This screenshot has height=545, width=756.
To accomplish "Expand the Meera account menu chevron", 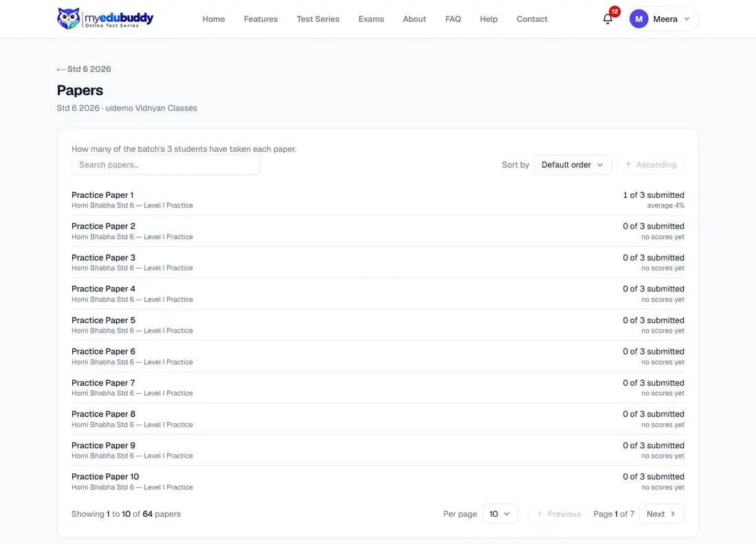I will (x=687, y=19).
